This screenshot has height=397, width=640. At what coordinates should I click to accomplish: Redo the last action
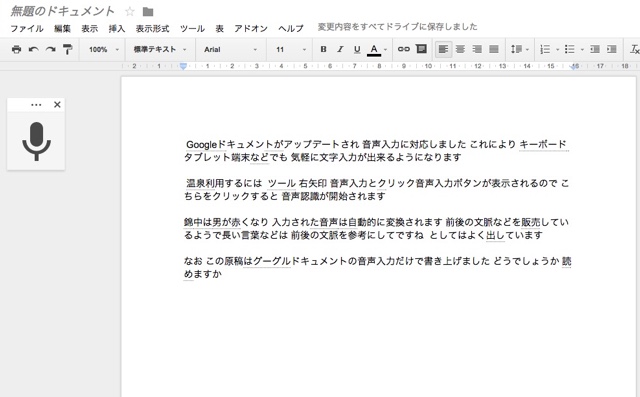point(51,49)
